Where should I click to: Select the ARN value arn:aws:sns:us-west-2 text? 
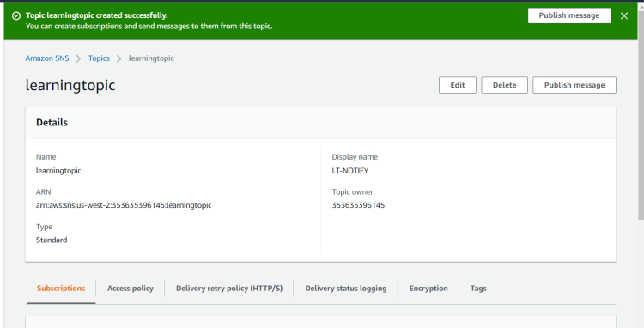[124, 205]
